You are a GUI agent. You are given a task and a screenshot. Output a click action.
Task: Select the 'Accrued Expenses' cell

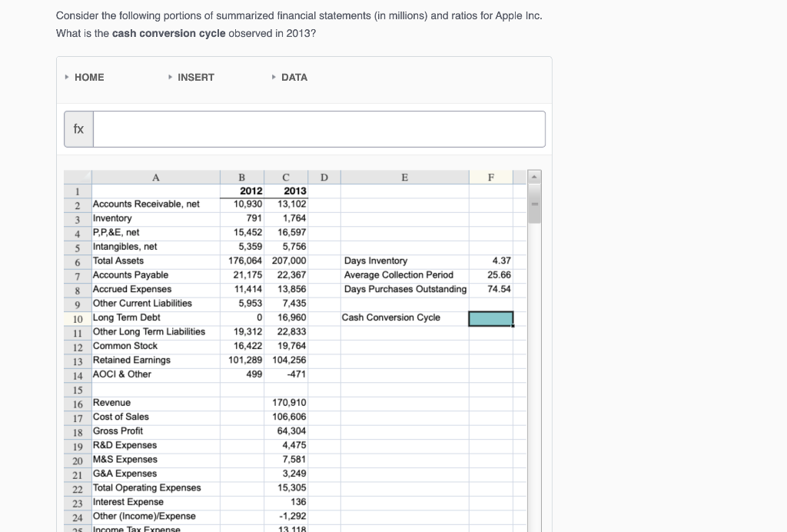155,289
